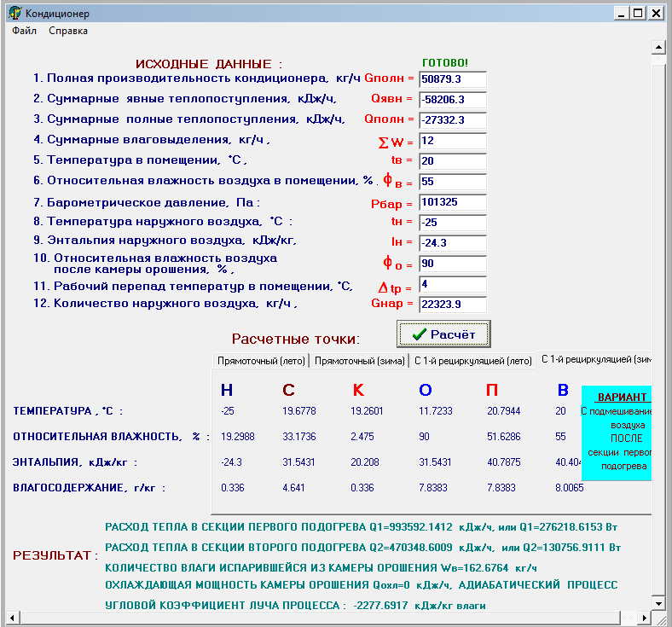Click the Q1=993592.1412 first heating result line
The image size is (672, 627).
[361, 527]
